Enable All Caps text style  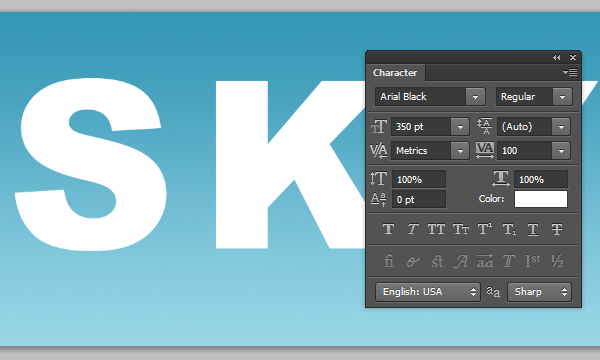tap(436, 229)
